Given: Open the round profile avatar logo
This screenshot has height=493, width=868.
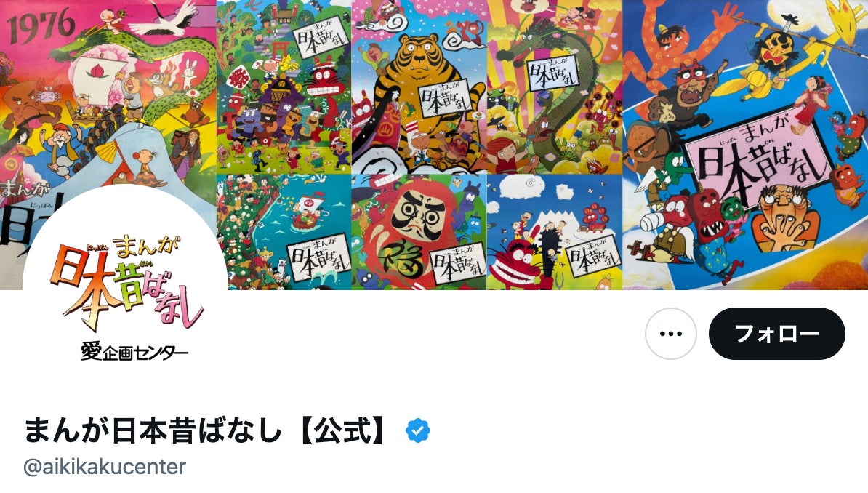Looking at the screenshot, I should point(125,288).
